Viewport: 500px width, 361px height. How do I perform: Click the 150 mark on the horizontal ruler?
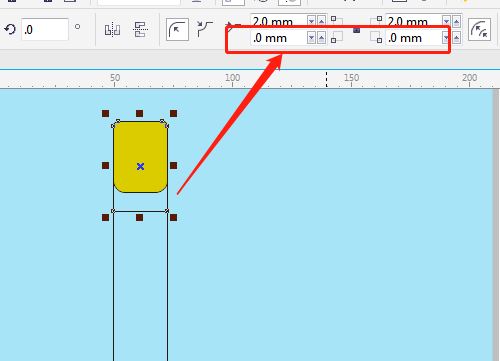351,78
